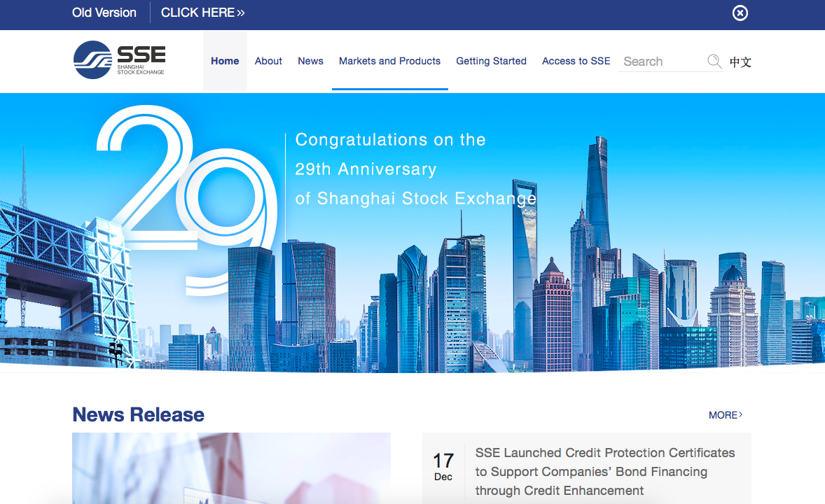Viewport: 825px width, 504px height.
Task: Click the SSE Shanghai Stock Exchange logo
Action: pos(120,60)
